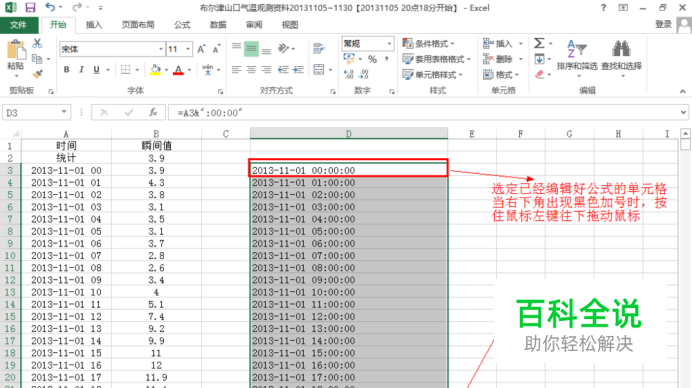Switch to Page Layout (页面布局) tab
Screen dimensions: 692x388
click(x=138, y=25)
